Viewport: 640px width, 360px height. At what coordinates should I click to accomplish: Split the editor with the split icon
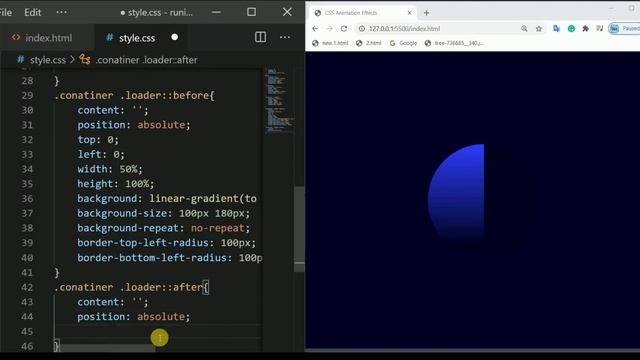pos(260,37)
